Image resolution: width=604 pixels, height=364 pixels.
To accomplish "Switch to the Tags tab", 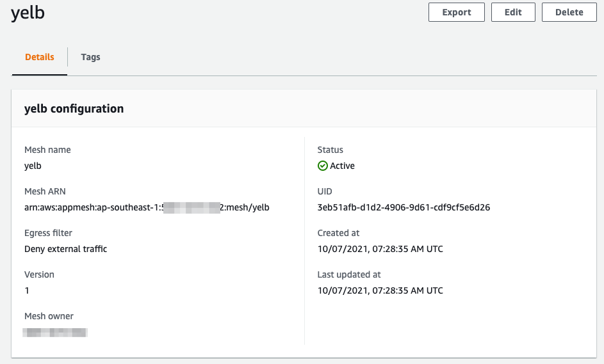I will [90, 57].
